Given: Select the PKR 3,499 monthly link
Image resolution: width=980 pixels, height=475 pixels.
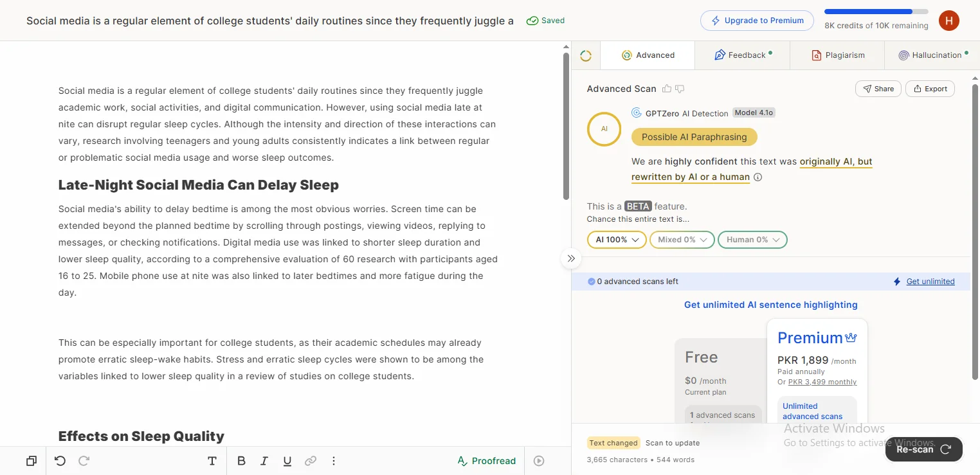Looking at the screenshot, I should 822,382.
